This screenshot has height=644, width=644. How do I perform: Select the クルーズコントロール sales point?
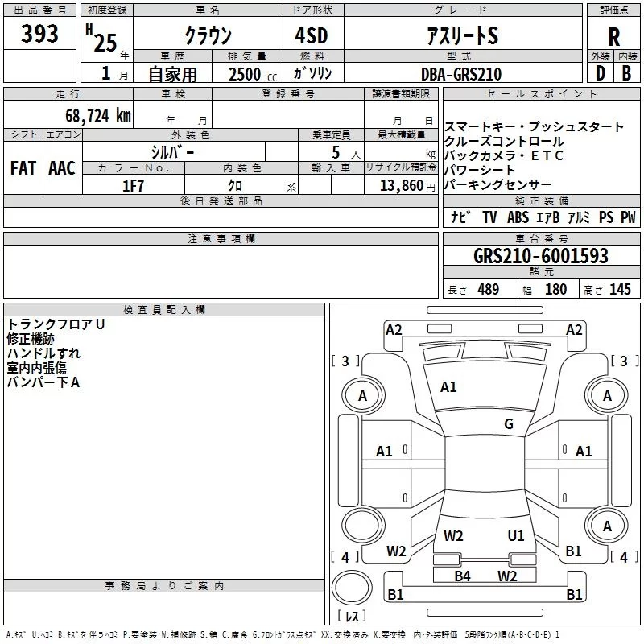504,142
